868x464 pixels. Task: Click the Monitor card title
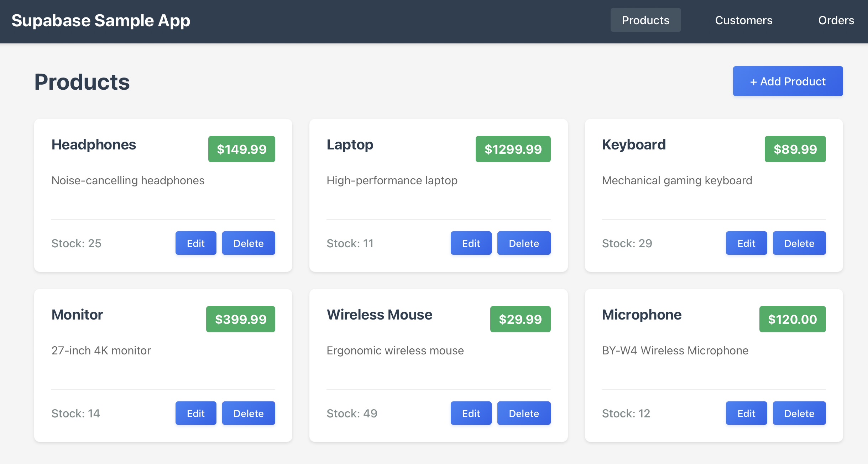(x=77, y=315)
